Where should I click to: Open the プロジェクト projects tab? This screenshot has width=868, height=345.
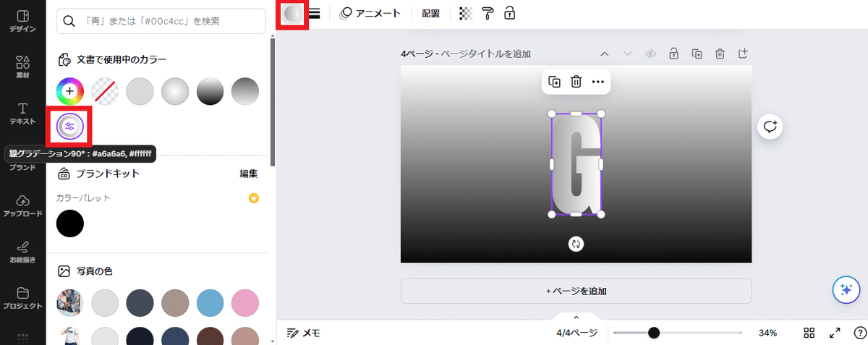coord(22,299)
